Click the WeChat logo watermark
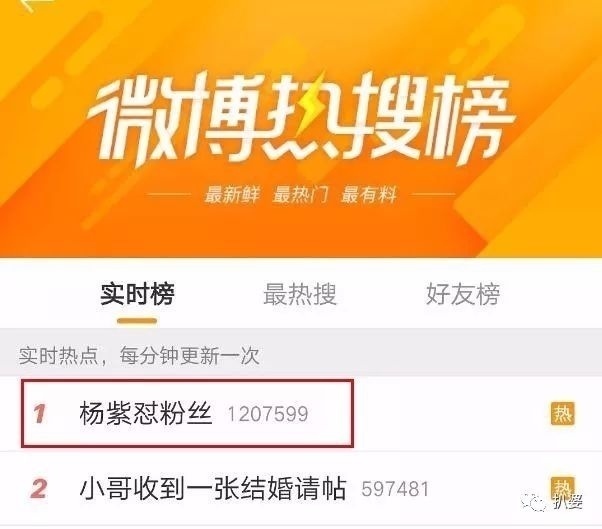This screenshot has width=602, height=529. point(536,502)
